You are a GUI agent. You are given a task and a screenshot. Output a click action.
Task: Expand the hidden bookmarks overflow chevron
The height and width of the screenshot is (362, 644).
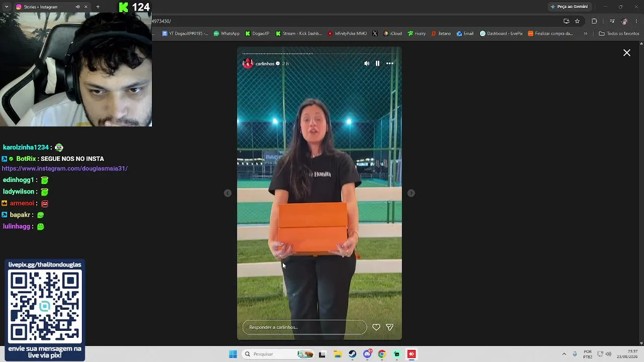tap(585, 34)
